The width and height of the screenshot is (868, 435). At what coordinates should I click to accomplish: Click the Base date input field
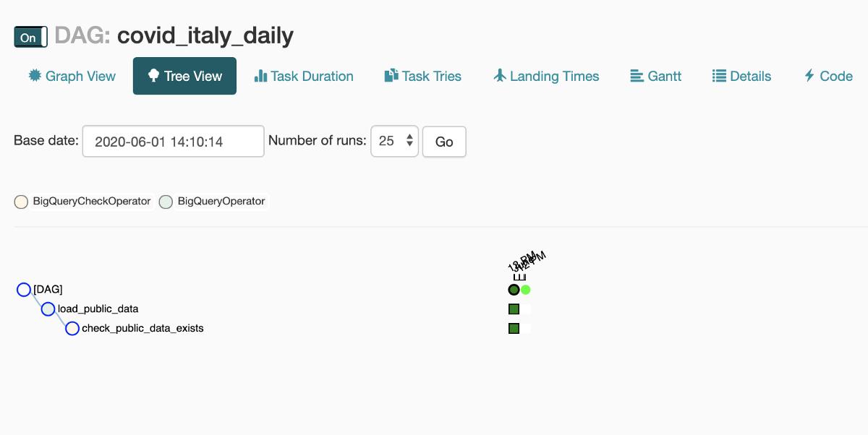[x=174, y=142]
